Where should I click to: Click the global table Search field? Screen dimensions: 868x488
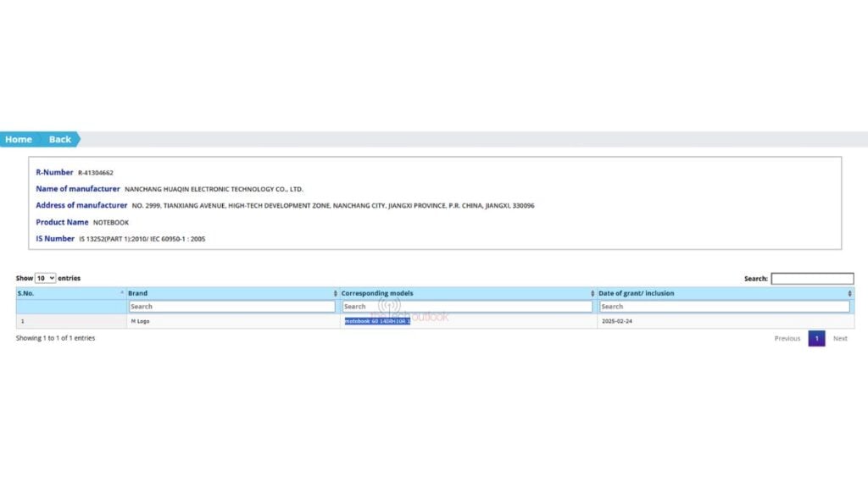pos(812,279)
